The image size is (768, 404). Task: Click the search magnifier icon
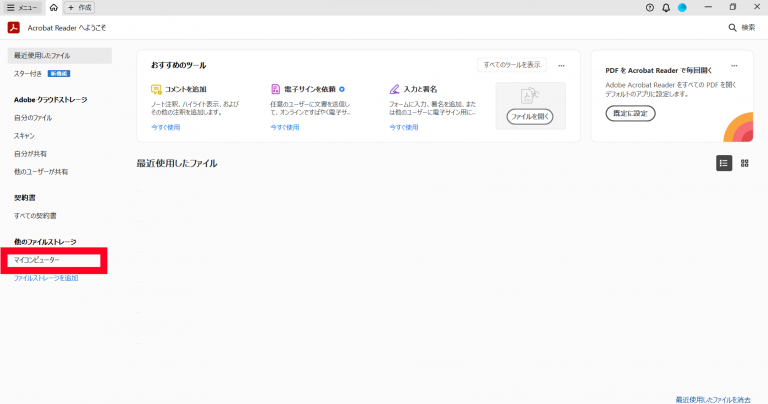[x=732, y=27]
